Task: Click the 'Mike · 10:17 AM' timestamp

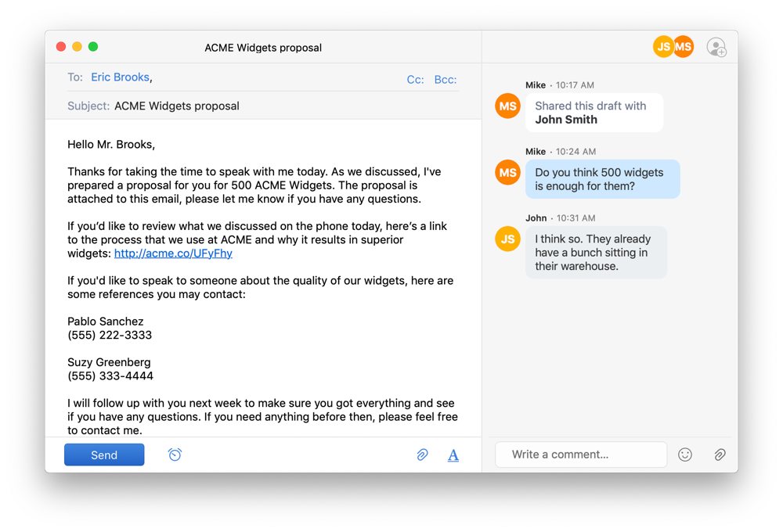Action: [x=560, y=84]
